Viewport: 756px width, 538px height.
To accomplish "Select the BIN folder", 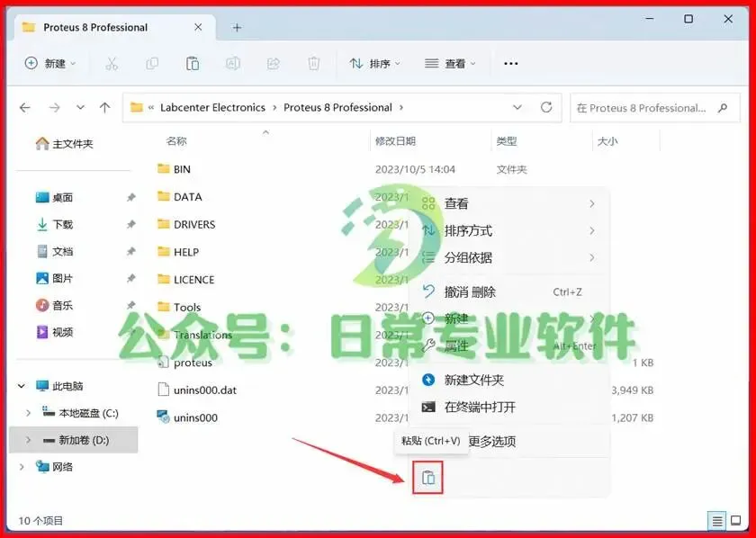I will tap(174, 169).
